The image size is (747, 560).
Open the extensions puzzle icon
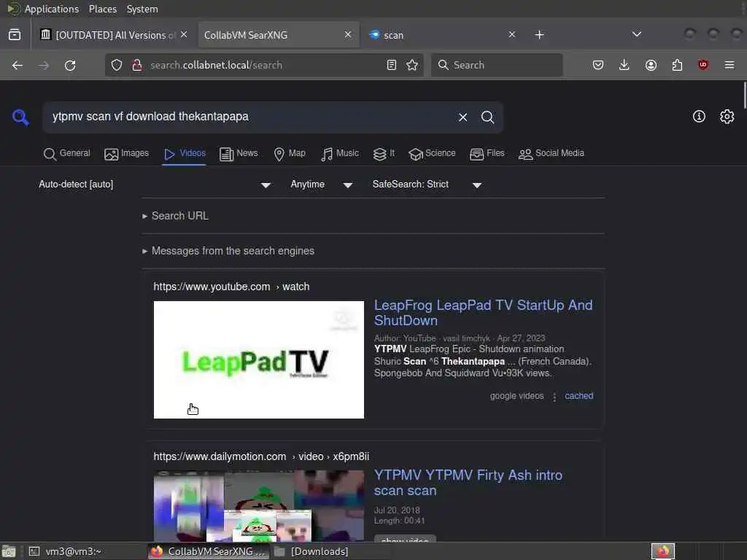677,65
